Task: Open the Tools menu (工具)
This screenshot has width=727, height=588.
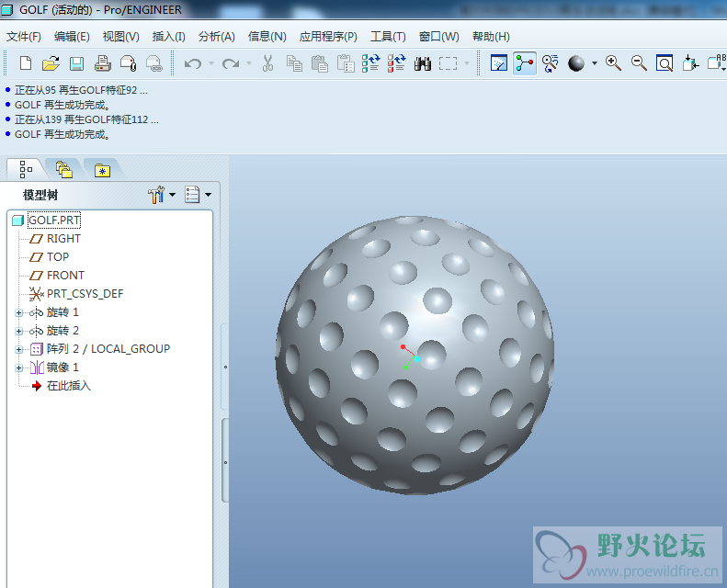Action: tap(388, 37)
